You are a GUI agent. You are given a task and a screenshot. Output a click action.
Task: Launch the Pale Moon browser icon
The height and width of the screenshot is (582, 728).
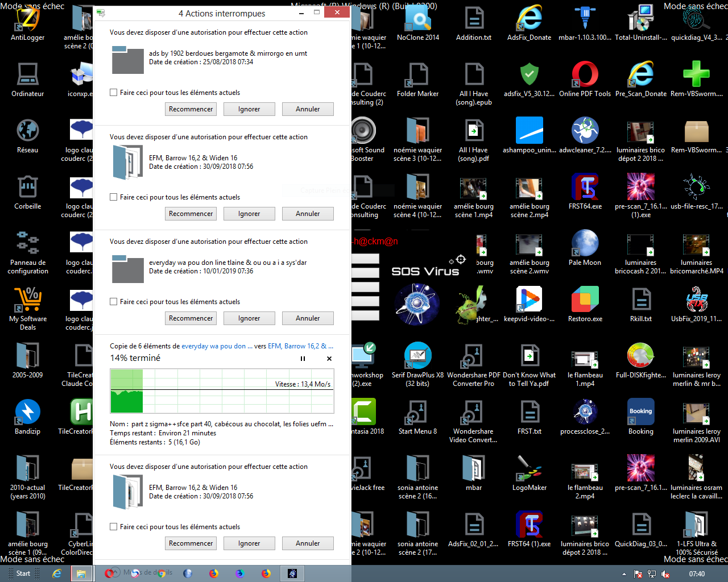585,249
